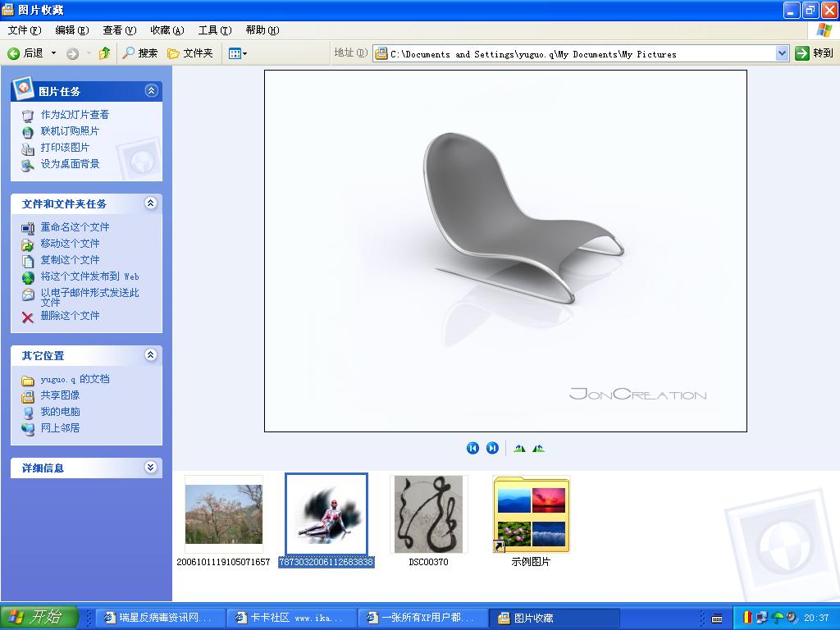Click the move file icon
This screenshot has width=840, height=630.
click(x=28, y=245)
